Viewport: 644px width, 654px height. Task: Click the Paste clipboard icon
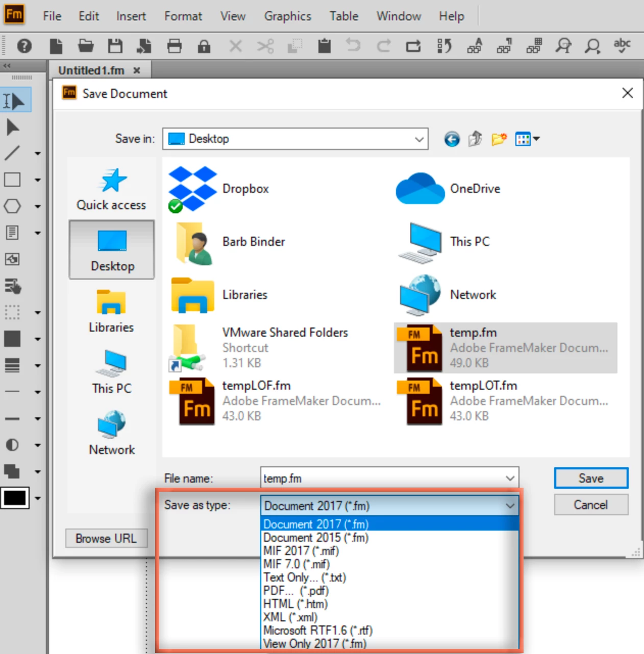click(325, 46)
